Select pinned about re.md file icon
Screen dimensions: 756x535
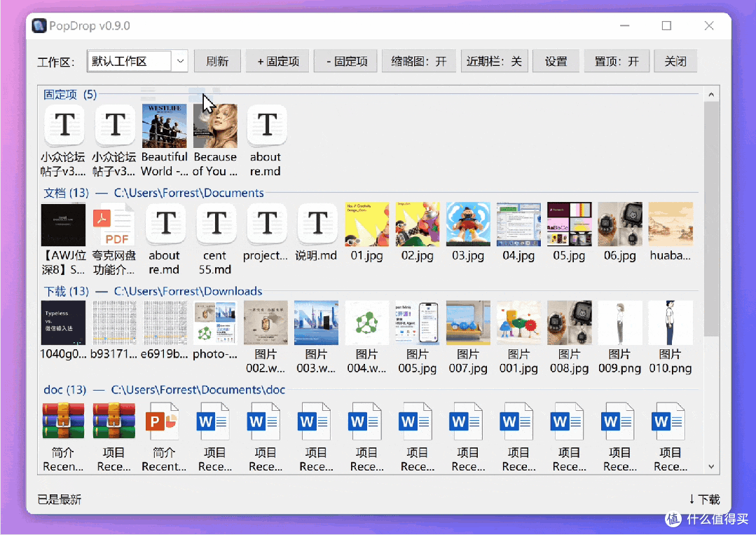tap(267, 126)
